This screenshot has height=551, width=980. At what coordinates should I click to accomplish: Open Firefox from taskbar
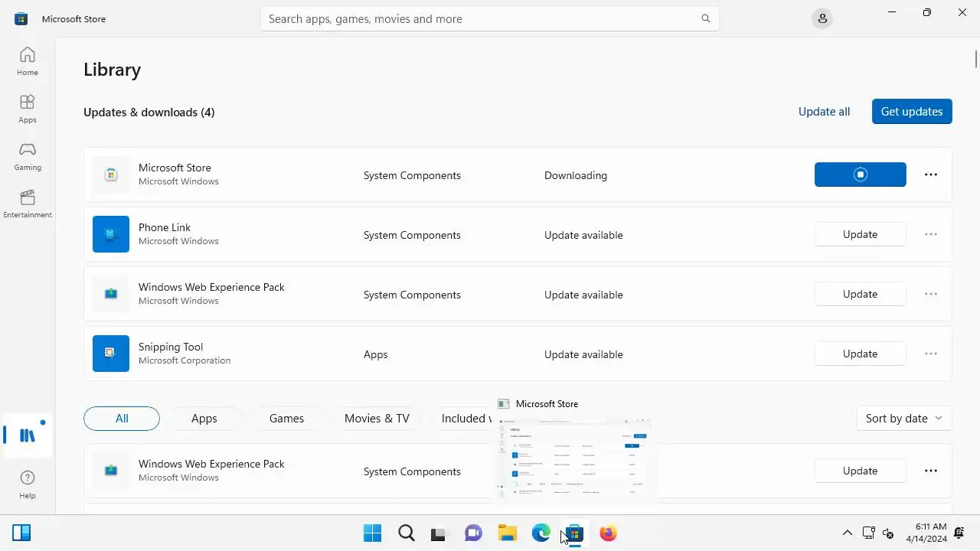[608, 533]
